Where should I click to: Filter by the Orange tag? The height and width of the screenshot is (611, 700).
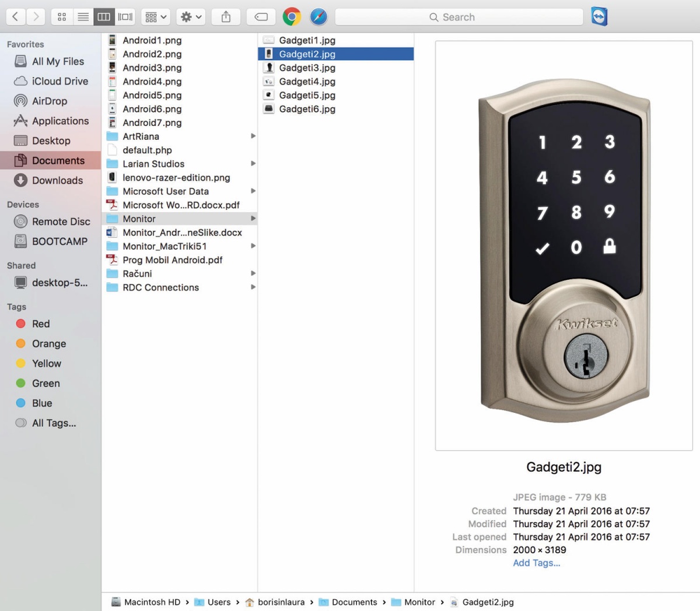click(50, 343)
